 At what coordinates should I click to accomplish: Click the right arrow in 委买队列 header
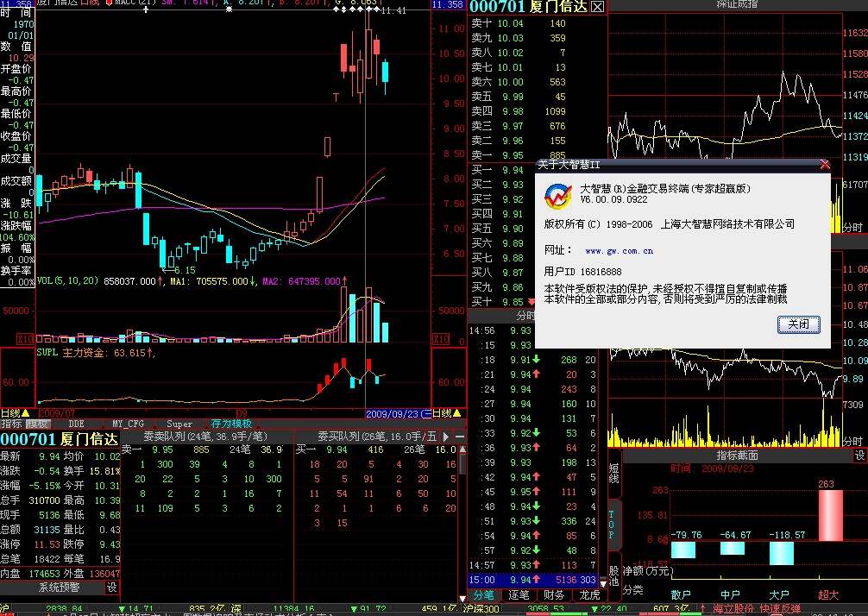pos(446,437)
